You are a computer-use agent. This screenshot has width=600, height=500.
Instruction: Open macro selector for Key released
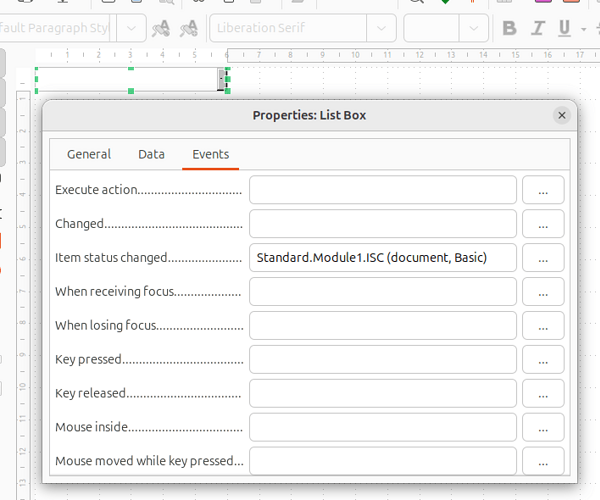click(543, 393)
